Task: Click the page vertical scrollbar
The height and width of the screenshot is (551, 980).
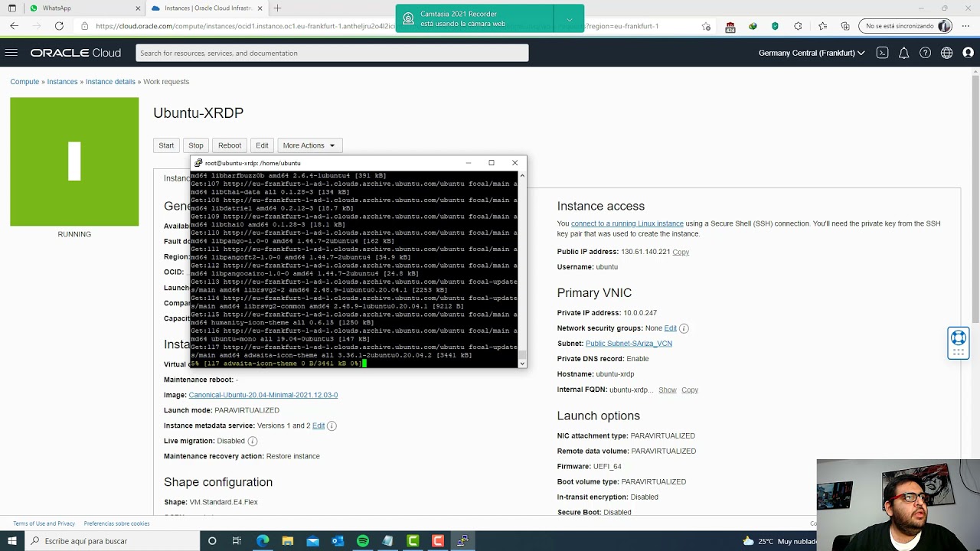Action: click(975, 199)
